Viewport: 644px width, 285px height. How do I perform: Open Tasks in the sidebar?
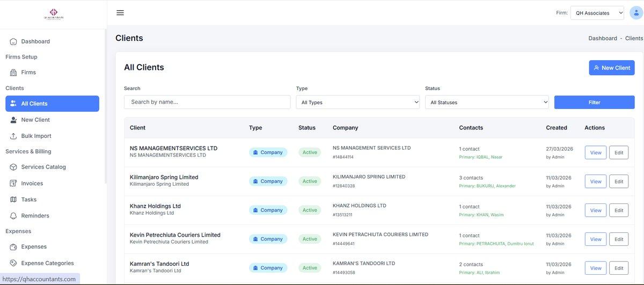pos(52,199)
